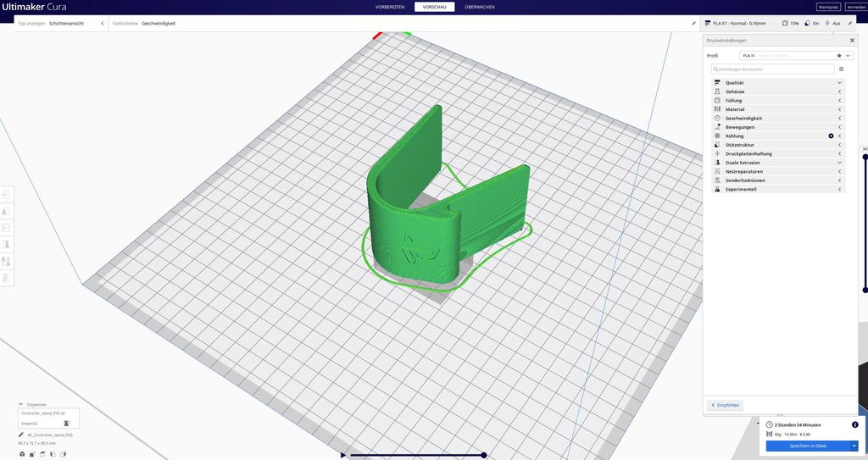This screenshot has height=460, width=868.
Task: Open the 3D view camera icon
Action: (x=22, y=454)
